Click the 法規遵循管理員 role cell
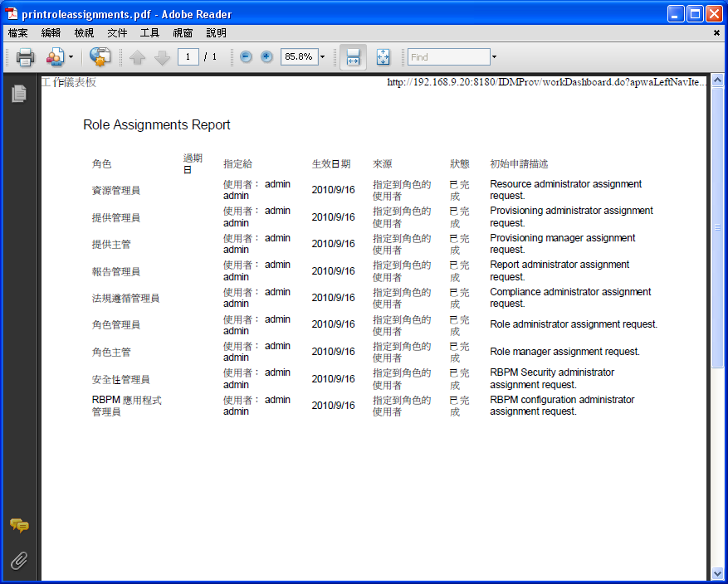Screen dimensions: 728x584 click(125, 298)
